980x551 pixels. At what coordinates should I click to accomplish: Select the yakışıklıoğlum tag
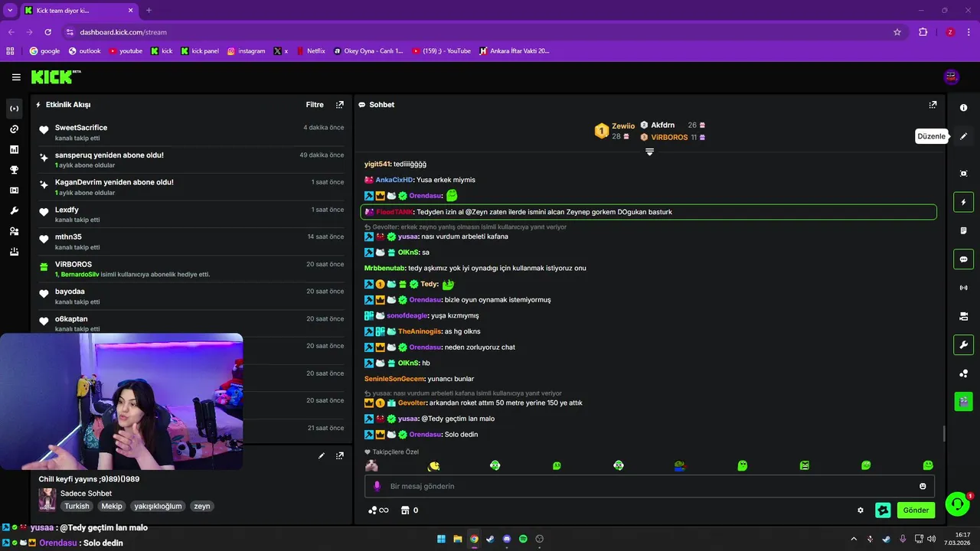pyautogui.click(x=158, y=506)
